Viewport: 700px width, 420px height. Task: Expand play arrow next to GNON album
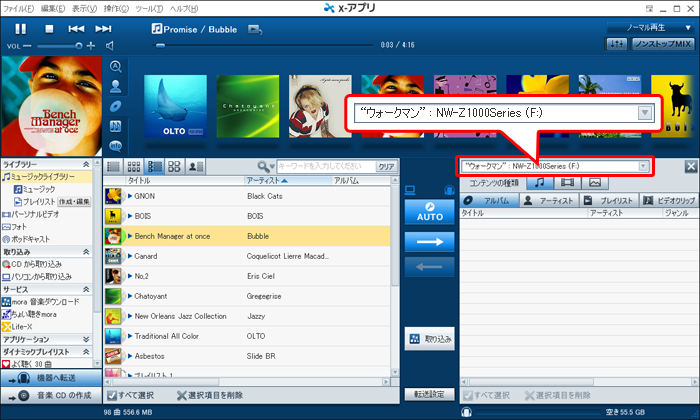tap(130, 196)
